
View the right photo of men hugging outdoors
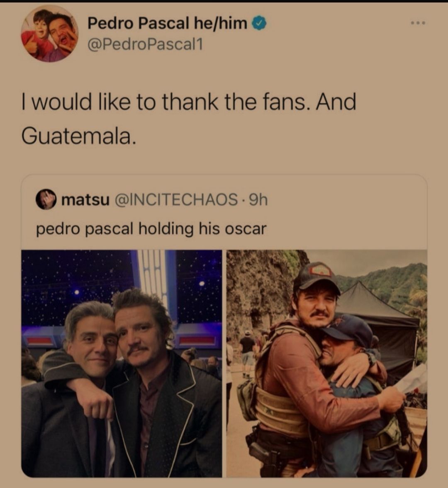326,364
